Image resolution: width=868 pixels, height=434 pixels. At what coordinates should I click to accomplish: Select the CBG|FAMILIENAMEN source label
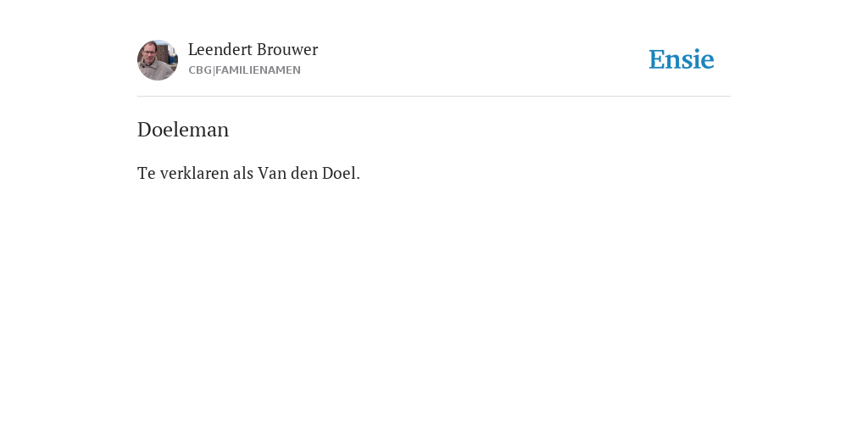[245, 70]
